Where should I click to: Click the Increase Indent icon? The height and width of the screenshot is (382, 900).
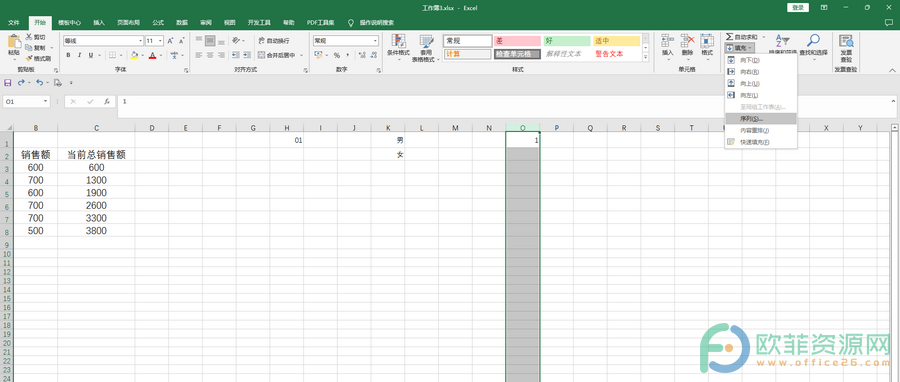point(247,55)
